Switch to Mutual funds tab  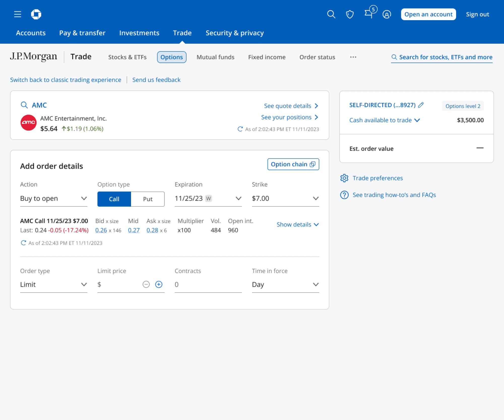(215, 57)
